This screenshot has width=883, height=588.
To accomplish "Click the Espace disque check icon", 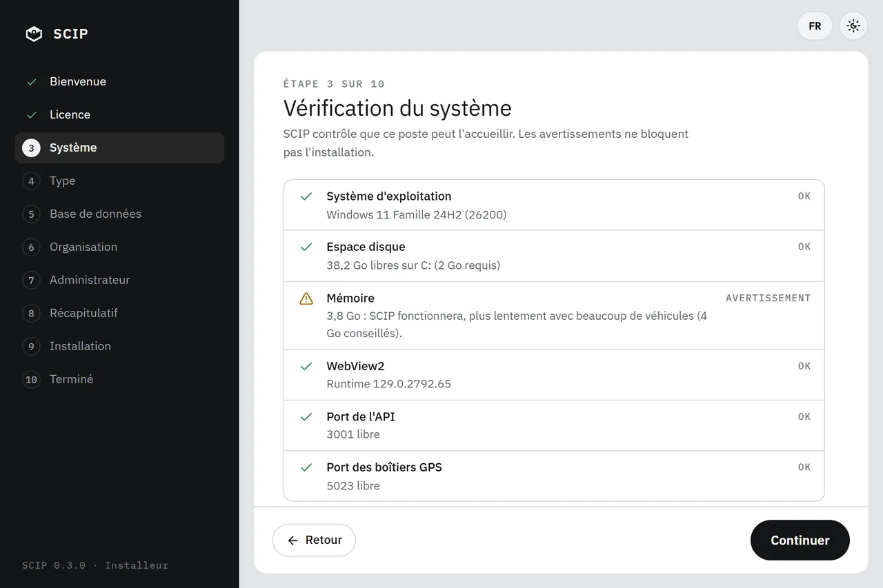I will coord(306,247).
